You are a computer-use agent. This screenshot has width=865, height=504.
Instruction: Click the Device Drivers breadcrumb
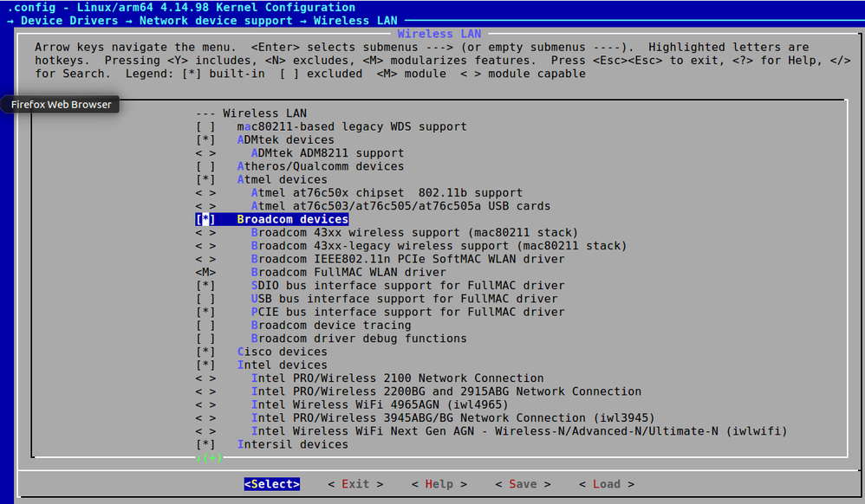point(69,21)
